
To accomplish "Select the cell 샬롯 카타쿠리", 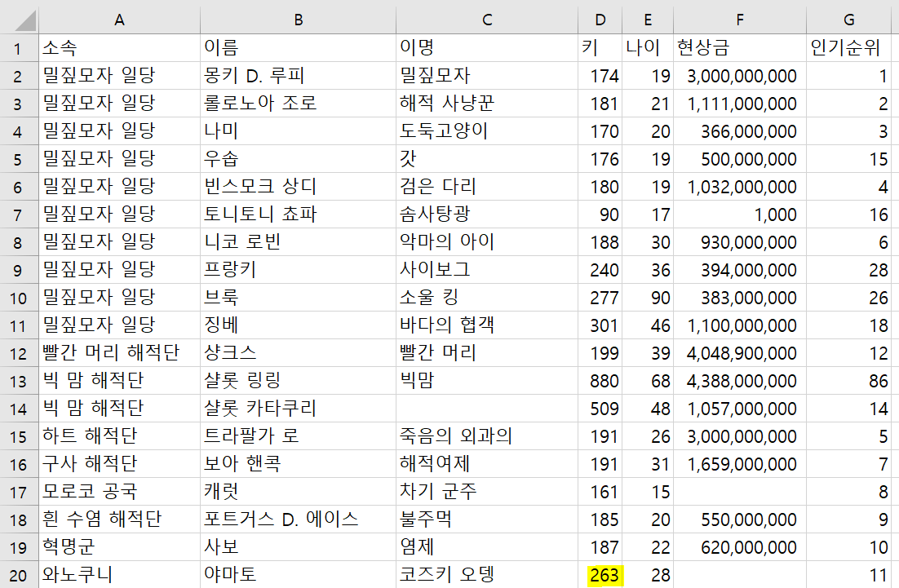I will coord(298,408).
